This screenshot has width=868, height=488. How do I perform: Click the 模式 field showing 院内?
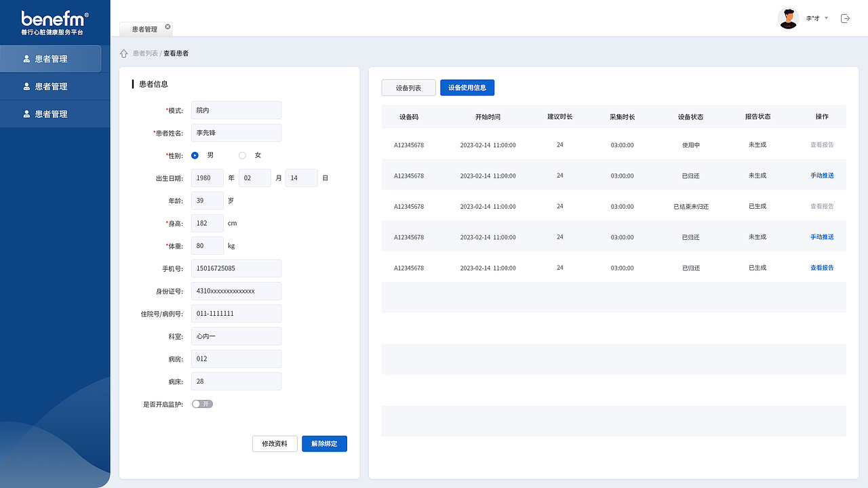236,110
